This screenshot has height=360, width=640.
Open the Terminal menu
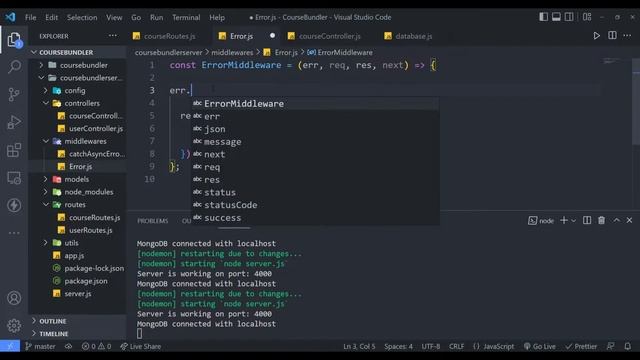coord(186,17)
